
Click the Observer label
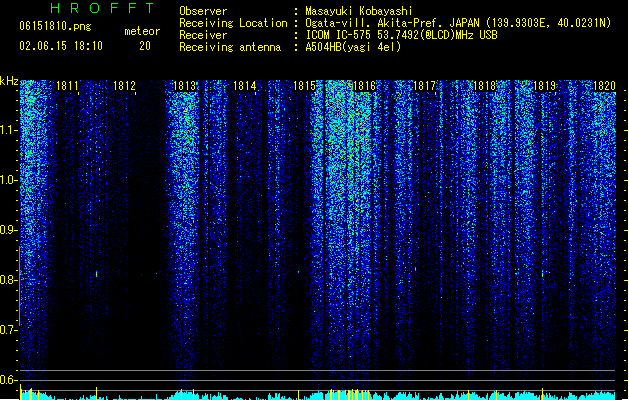[203, 11]
